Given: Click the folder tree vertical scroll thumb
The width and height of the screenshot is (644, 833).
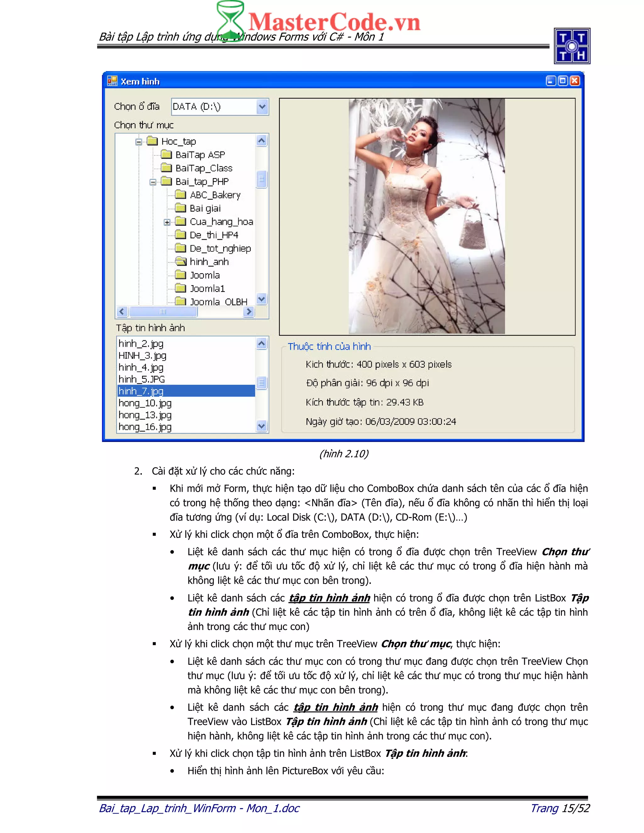Looking at the screenshot, I should [261, 179].
